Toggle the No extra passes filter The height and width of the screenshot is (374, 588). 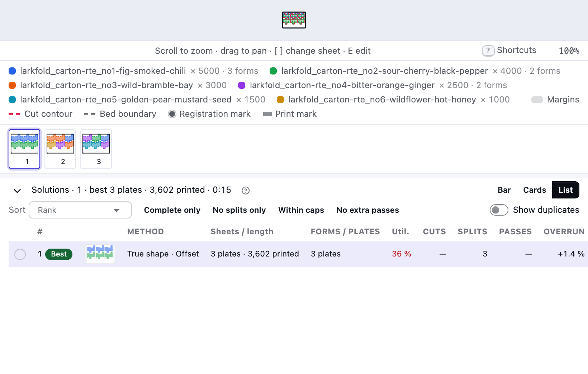click(367, 210)
